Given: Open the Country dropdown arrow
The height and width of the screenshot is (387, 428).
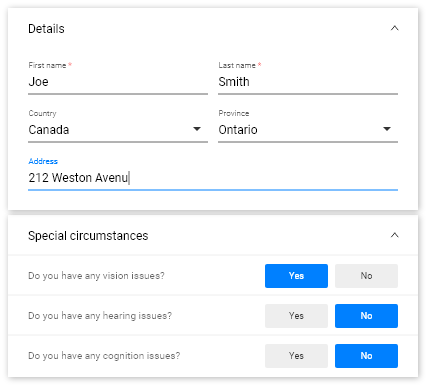Looking at the screenshot, I should pyautogui.click(x=197, y=129).
